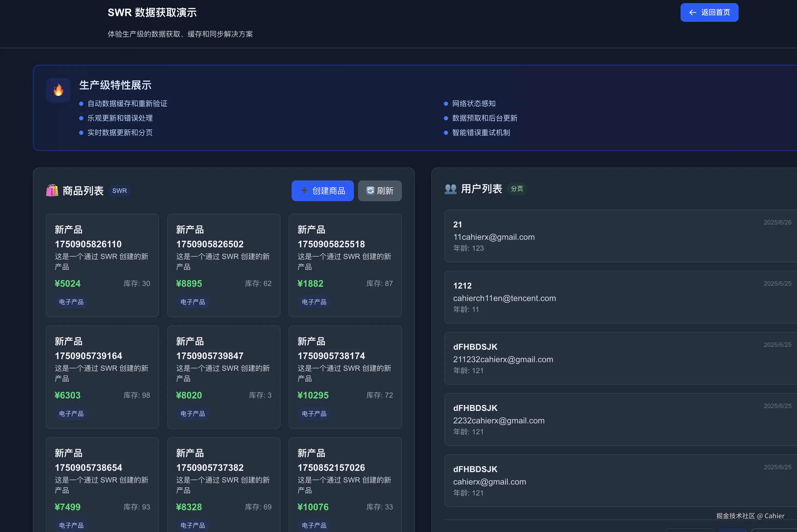Click the flame icon in feature banner
This screenshot has height=532, width=797.
(x=58, y=90)
